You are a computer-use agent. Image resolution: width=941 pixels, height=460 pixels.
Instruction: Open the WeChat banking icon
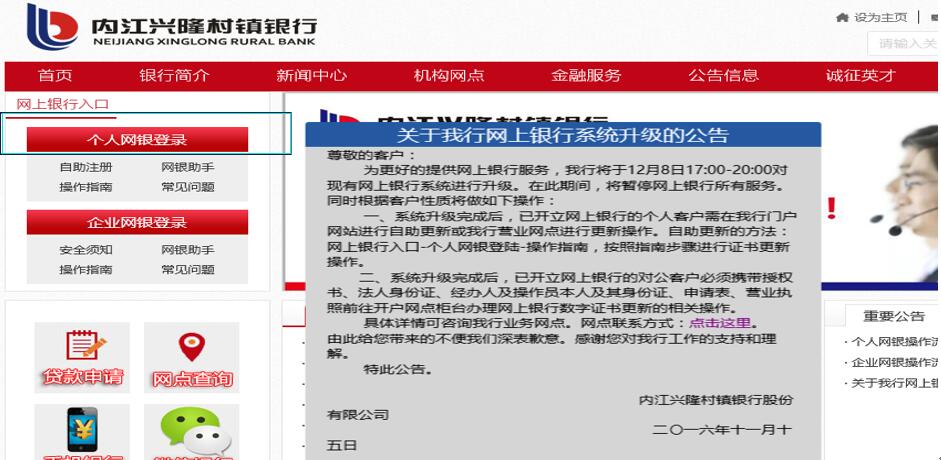[x=191, y=432]
